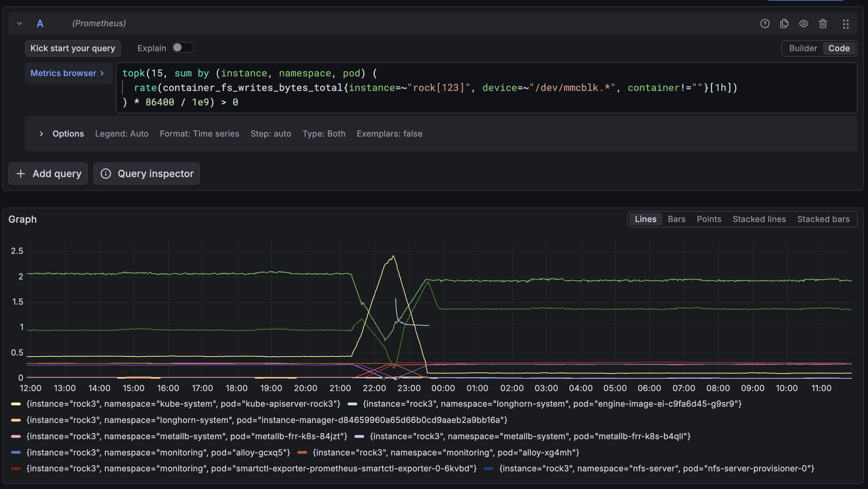
Task: Select metallb-frr-k8s-b4qll legend label
Action: [x=530, y=436]
